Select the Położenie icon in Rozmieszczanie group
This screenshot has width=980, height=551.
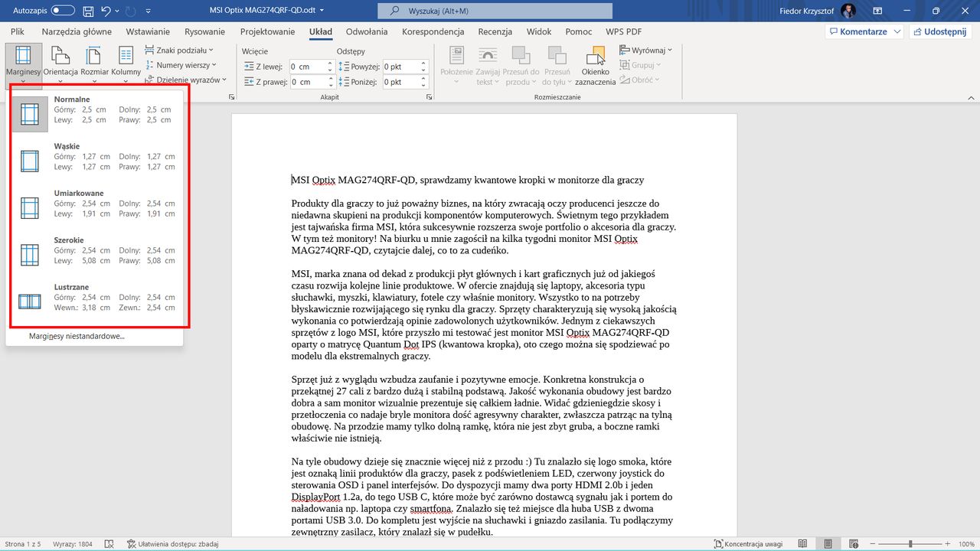pos(456,64)
